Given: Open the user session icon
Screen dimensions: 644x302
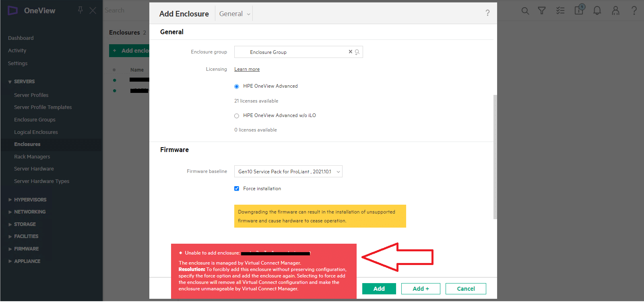Looking at the screenshot, I should (615, 11).
